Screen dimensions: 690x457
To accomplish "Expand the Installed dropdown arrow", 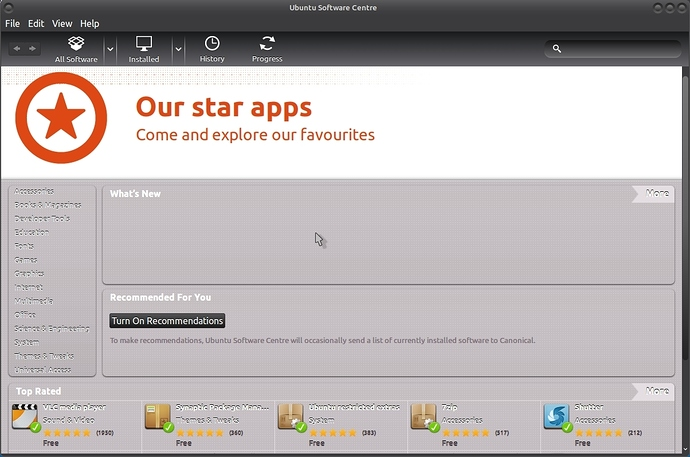I will point(178,49).
